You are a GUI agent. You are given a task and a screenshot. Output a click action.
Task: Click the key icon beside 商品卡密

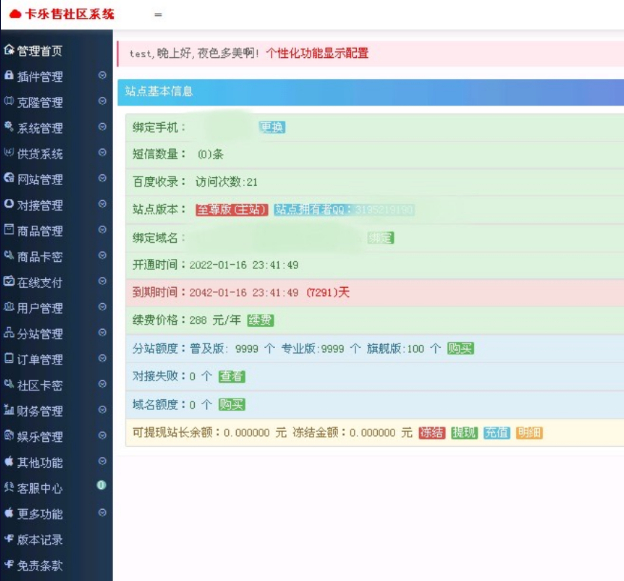coord(9,255)
